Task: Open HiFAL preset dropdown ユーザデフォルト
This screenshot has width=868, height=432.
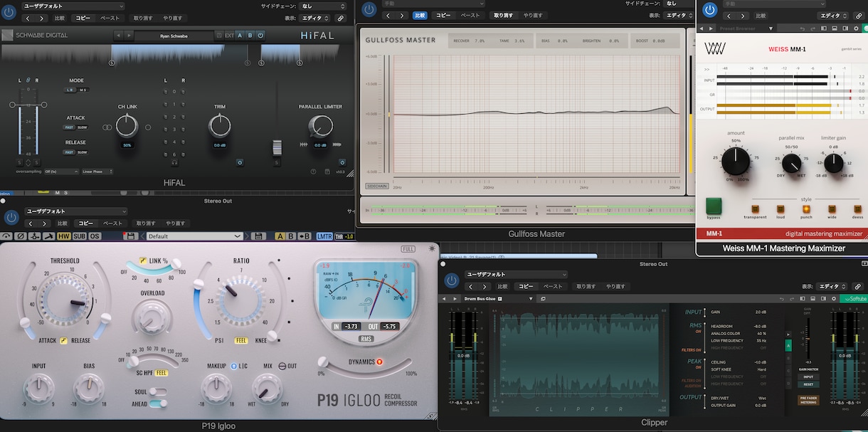Action: tap(73, 6)
